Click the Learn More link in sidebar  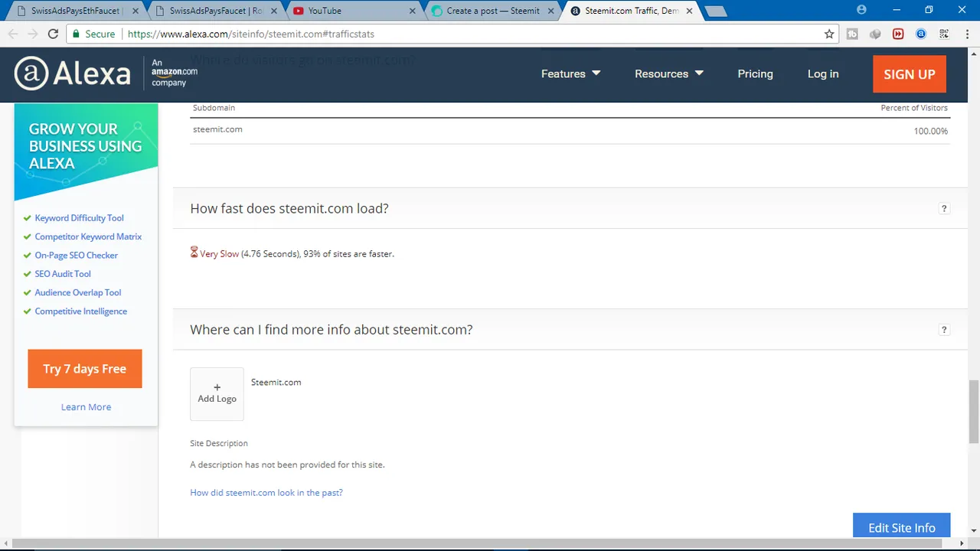pos(86,407)
